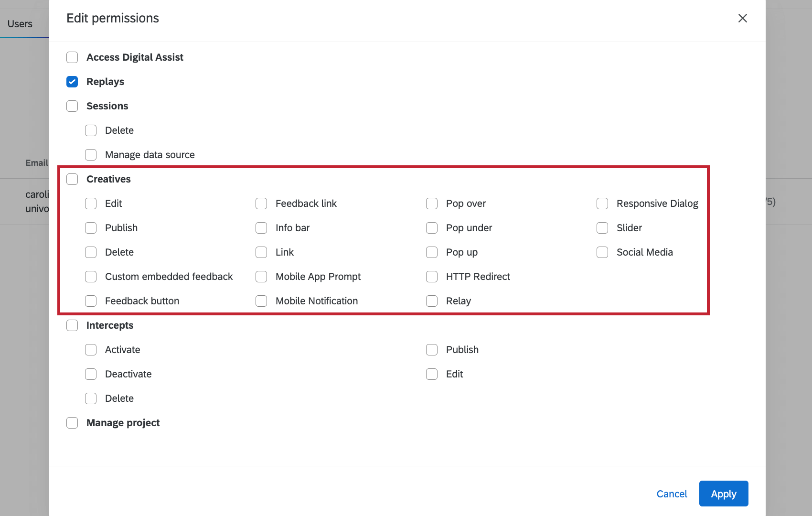Switch to the Users tab
Image resolution: width=812 pixels, height=516 pixels.
[20, 23]
